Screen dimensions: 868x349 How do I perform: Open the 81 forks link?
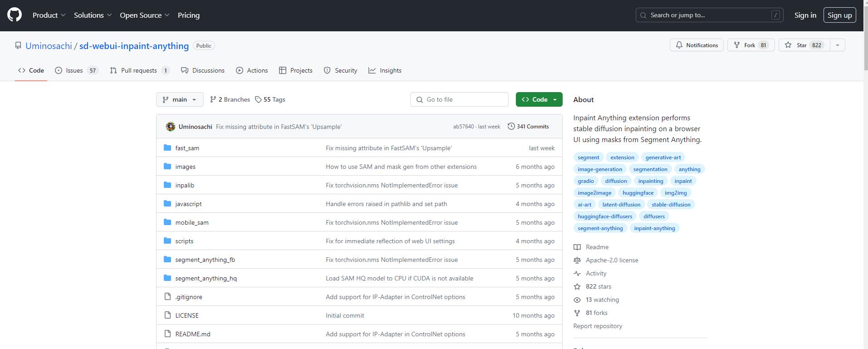click(x=596, y=313)
